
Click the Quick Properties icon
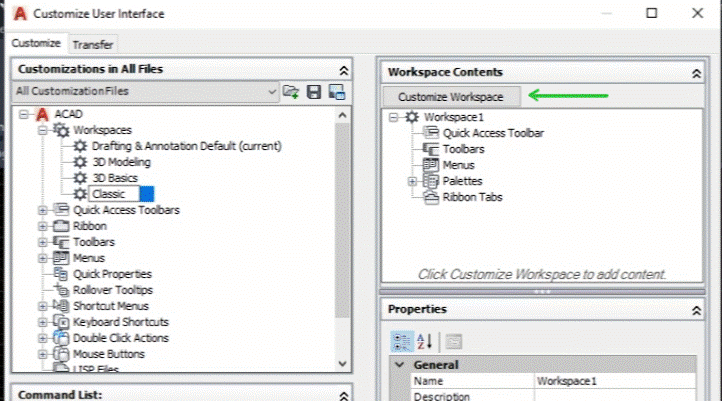61,274
